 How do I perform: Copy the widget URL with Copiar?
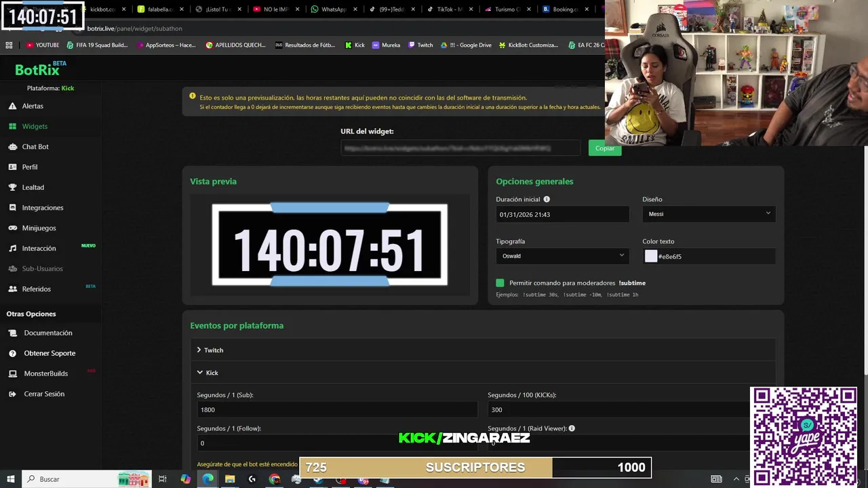605,148
